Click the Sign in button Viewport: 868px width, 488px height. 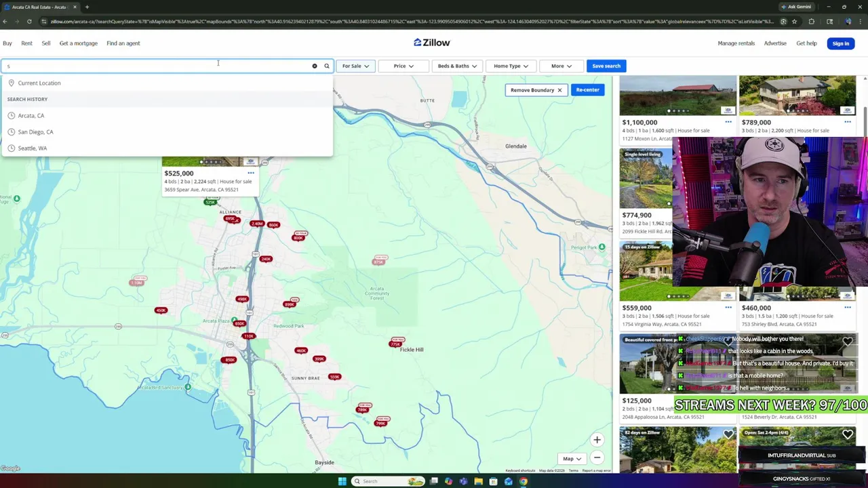(840, 43)
